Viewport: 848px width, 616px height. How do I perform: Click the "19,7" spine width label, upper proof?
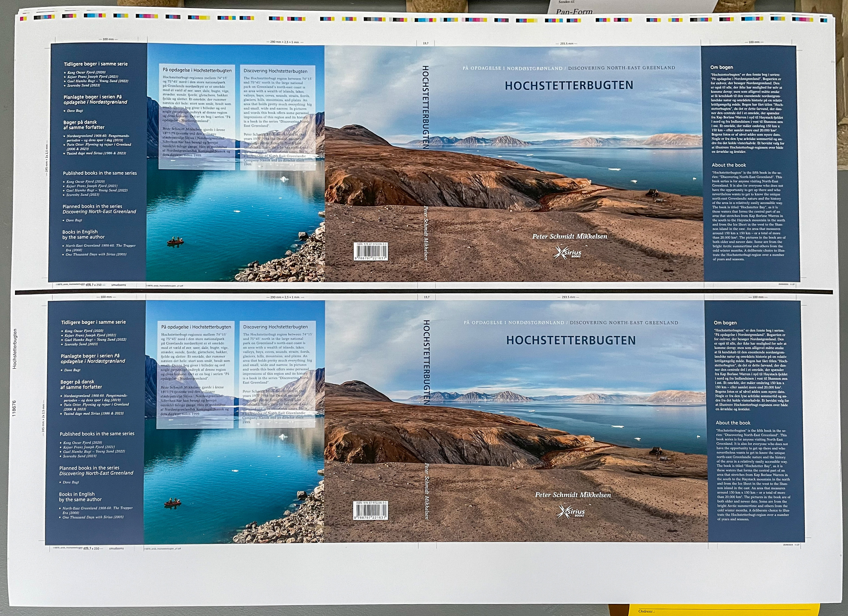pyautogui.click(x=426, y=43)
